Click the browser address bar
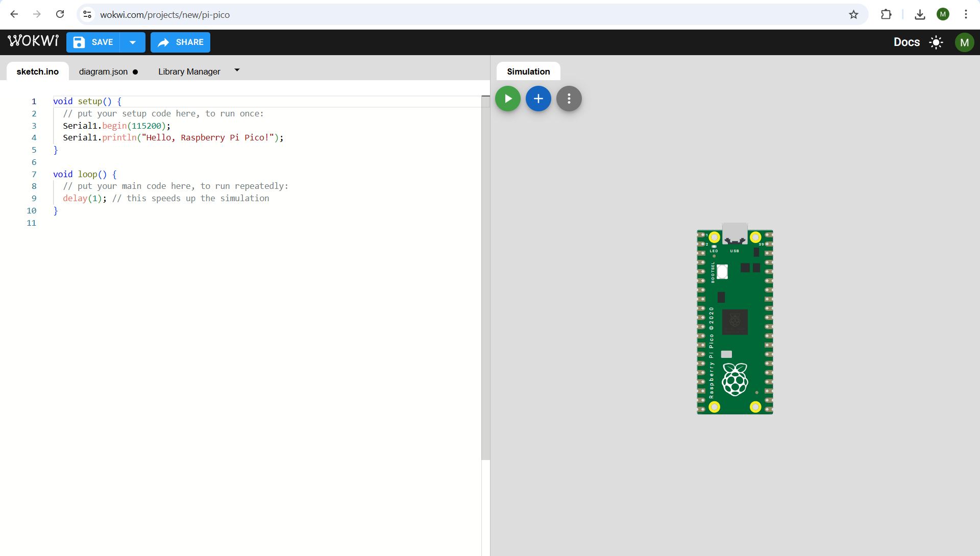 [459, 14]
